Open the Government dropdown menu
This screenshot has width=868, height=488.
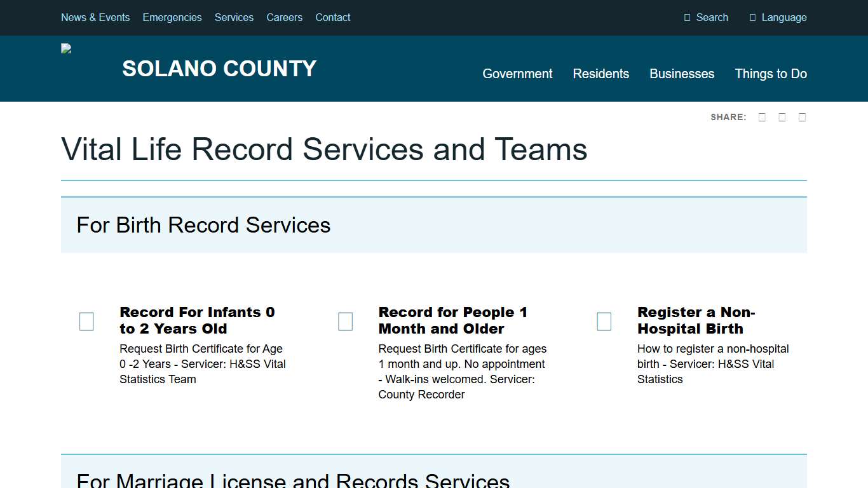pyautogui.click(x=517, y=74)
